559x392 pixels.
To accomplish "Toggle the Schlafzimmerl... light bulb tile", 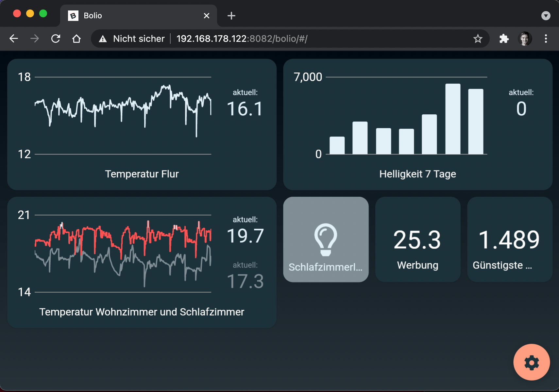I will point(326,239).
